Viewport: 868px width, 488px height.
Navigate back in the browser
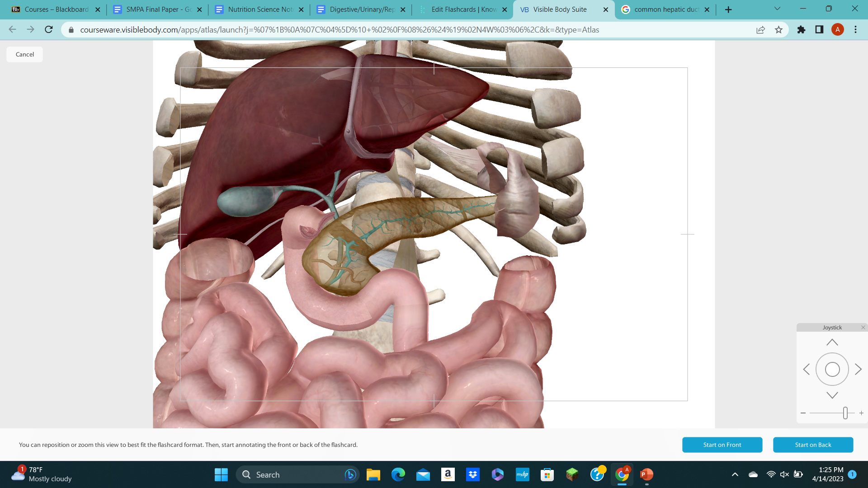[x=12, y=29]
